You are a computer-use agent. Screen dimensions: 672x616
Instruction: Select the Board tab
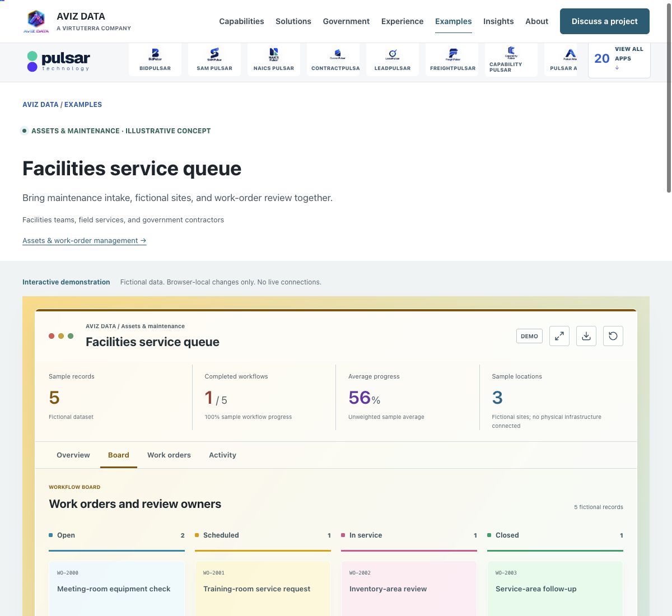point(119,455)
